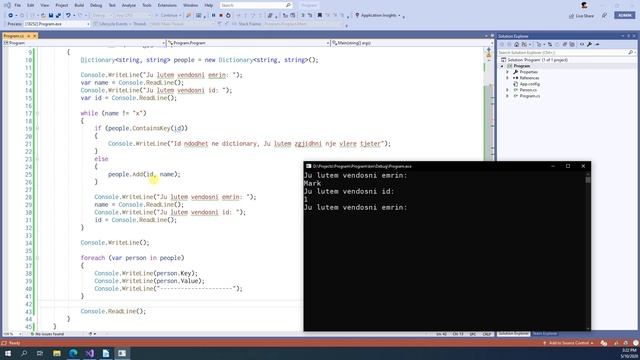Open the View menu
This screenshot has width=640, height=360.
(44, 5)
